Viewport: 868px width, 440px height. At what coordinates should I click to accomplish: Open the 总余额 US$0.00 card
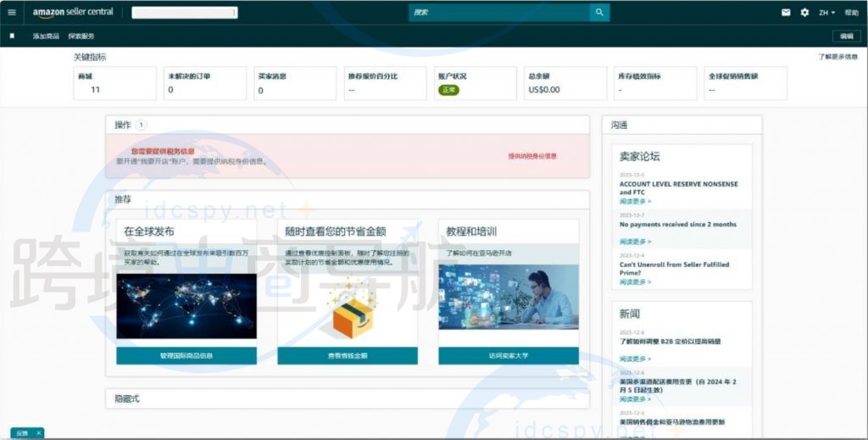(x=565, y=83)
